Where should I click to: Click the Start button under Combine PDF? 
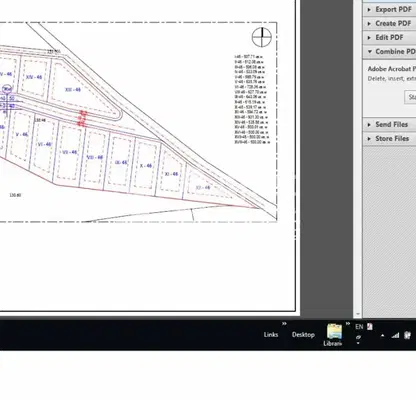point(411,97)
